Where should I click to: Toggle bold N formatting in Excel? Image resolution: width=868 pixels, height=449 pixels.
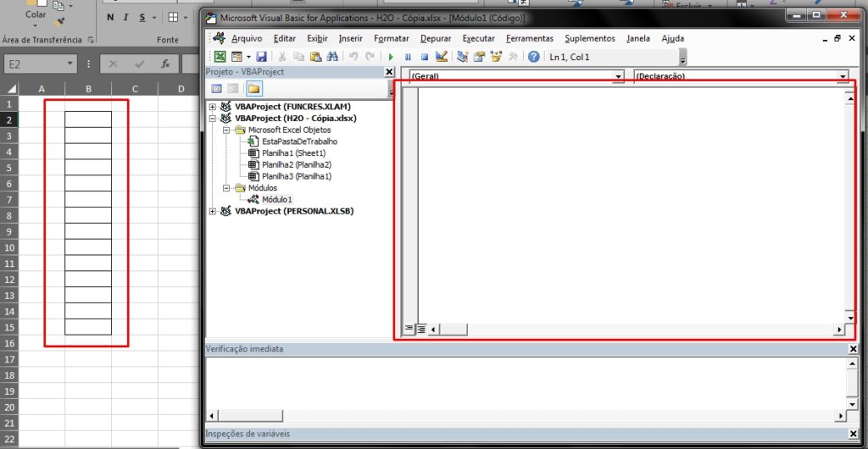(110, 17)
